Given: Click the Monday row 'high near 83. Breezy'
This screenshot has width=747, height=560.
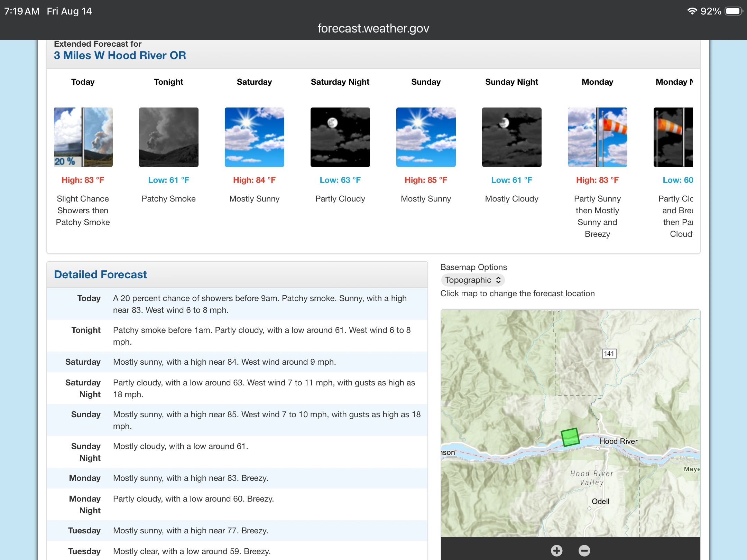Looking at the screenshot, I should click(237, 478).
